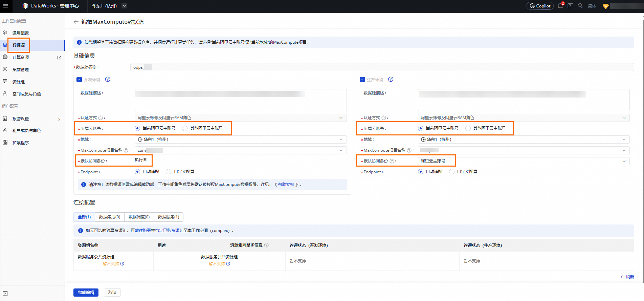Open the help question-mark icon in header
Viewport: 644px width, 301px height.
click(570, 6)
